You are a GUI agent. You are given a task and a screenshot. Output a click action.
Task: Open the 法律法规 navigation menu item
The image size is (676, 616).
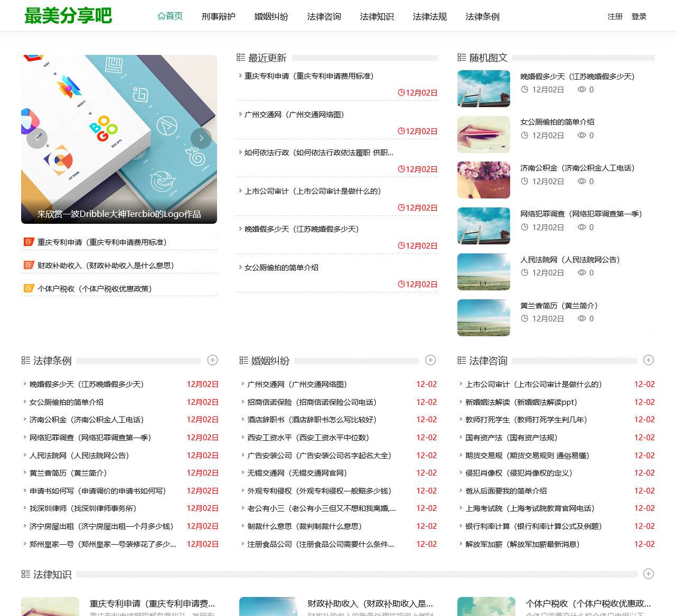(429, 16)
